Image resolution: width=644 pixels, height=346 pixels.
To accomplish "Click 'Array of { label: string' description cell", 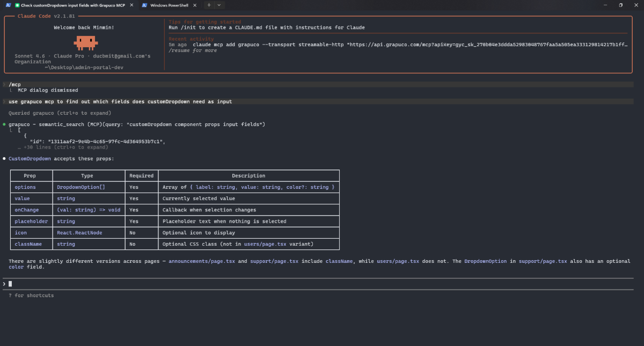I will [248, 187].
